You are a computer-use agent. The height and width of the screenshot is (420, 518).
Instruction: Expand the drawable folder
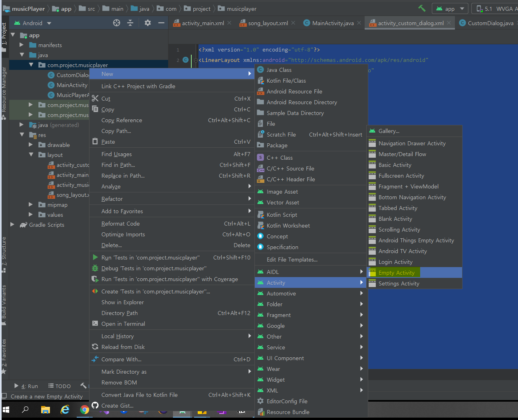31,145
